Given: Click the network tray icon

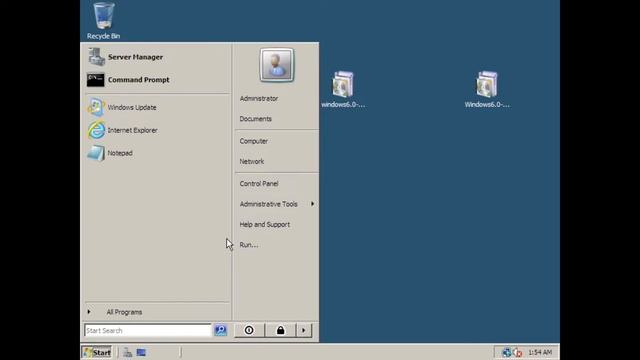Looking at the screenshot, I should (x=507, y=352).
